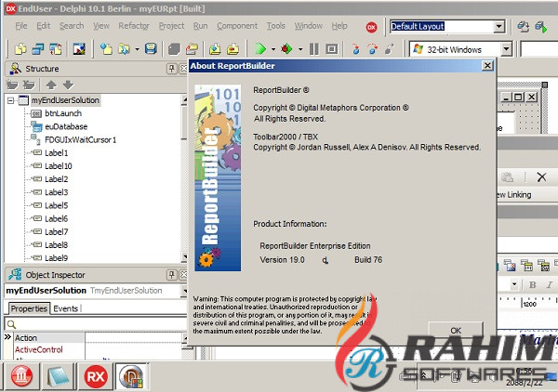Screen dimensions: 558x392
Task: Pin the Object Inspector panel
Action: click(171, 275)
